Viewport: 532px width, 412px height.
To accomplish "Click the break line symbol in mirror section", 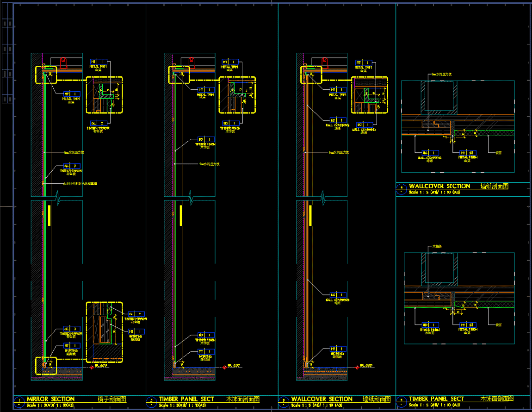I will click(x=56, y=200).
